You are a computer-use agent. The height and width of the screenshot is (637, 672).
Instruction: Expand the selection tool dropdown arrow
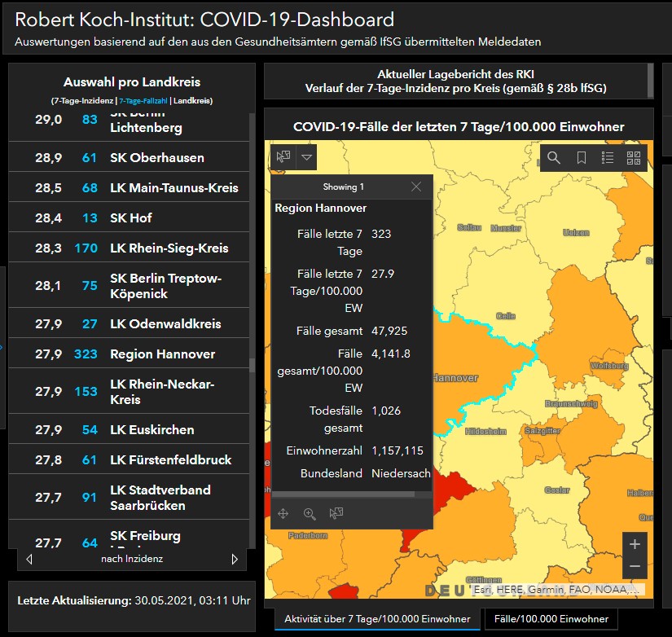pyautogui.click(x=306, y=157)
